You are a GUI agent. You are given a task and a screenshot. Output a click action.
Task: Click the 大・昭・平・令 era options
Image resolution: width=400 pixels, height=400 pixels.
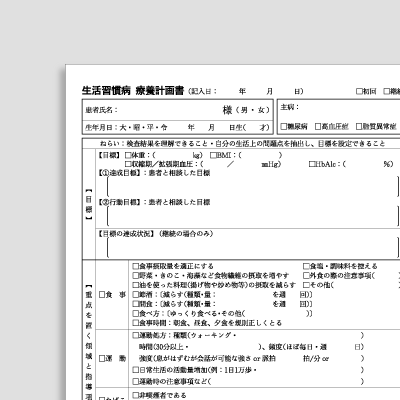(x=144, y=127)
